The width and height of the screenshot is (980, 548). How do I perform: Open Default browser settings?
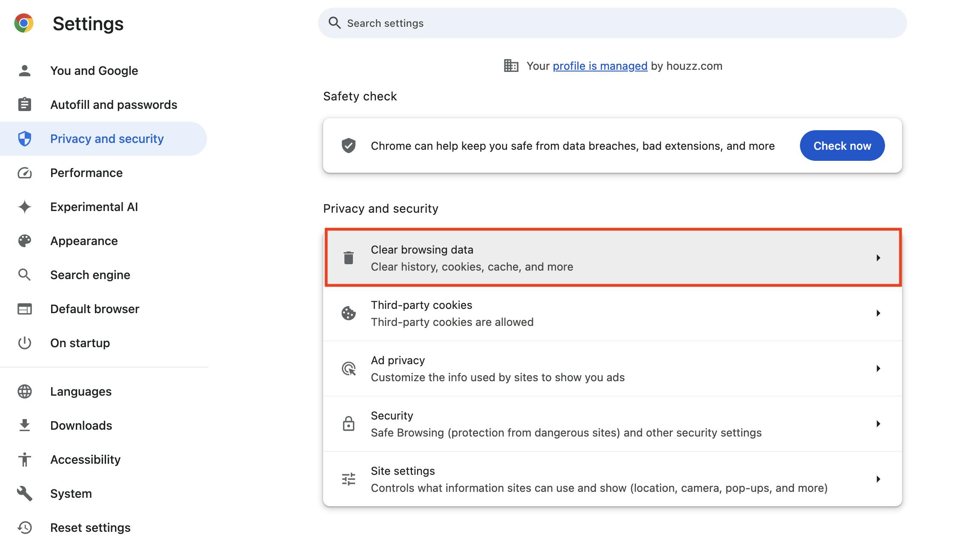[103, 309]
